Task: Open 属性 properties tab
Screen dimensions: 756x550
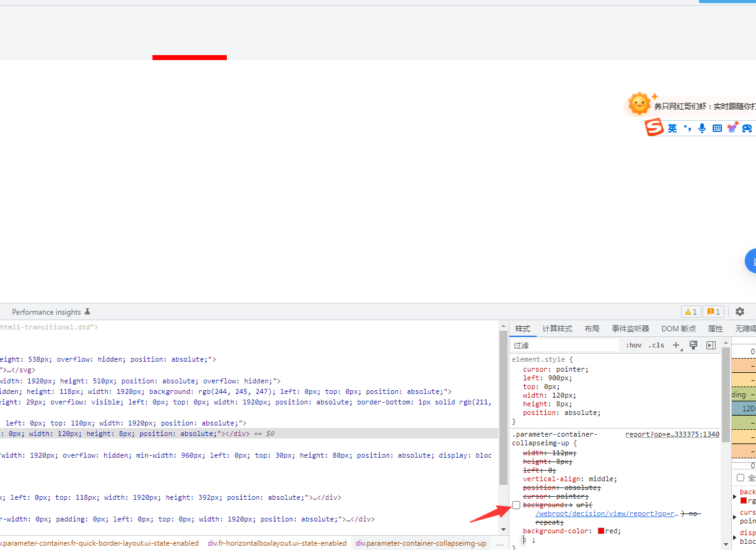Action: 715,328
